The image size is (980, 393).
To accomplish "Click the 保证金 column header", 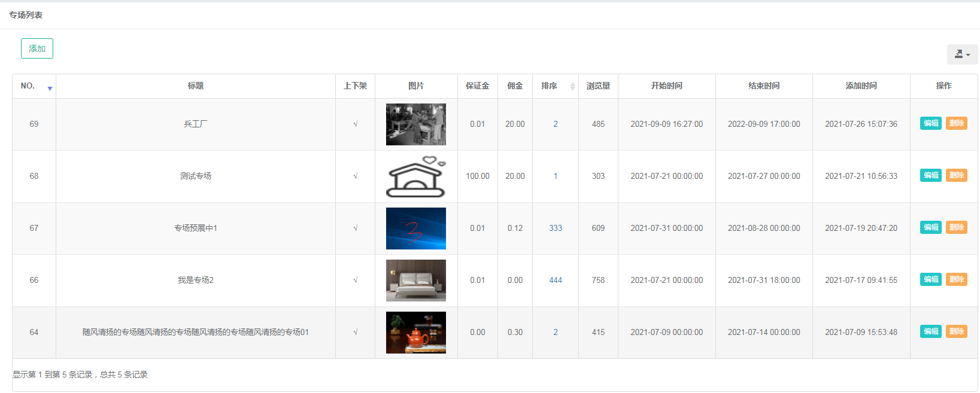I will click(x=478, y=86).
